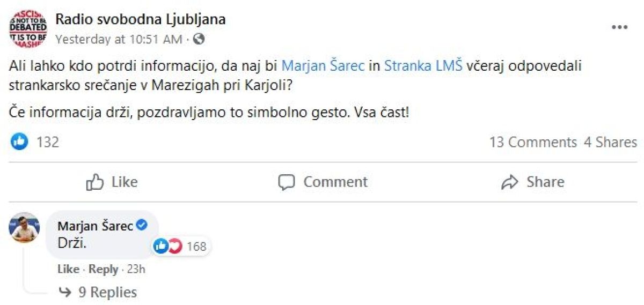Click the thumbs-up icon on Like button
This screenshot has width=644, height=305.
point(95,182)
